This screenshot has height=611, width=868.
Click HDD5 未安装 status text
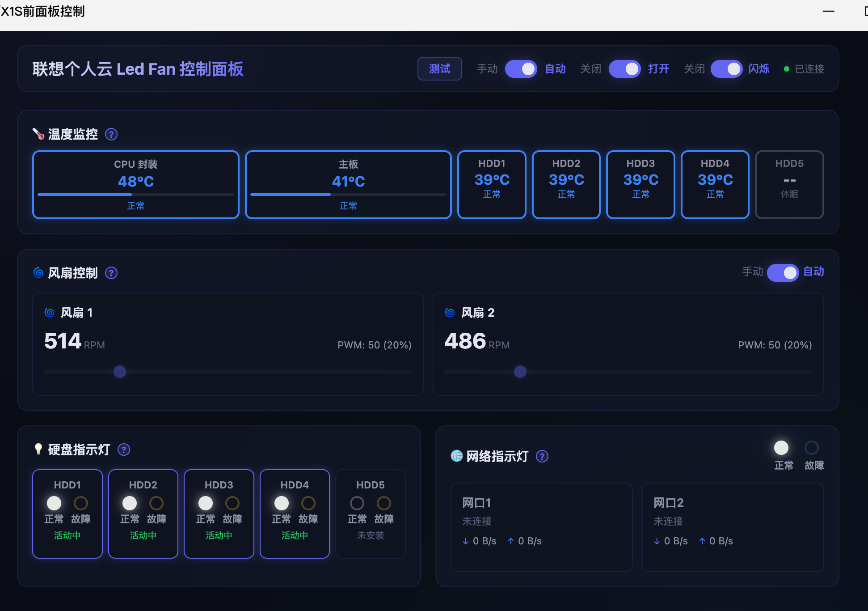(371, 536)
